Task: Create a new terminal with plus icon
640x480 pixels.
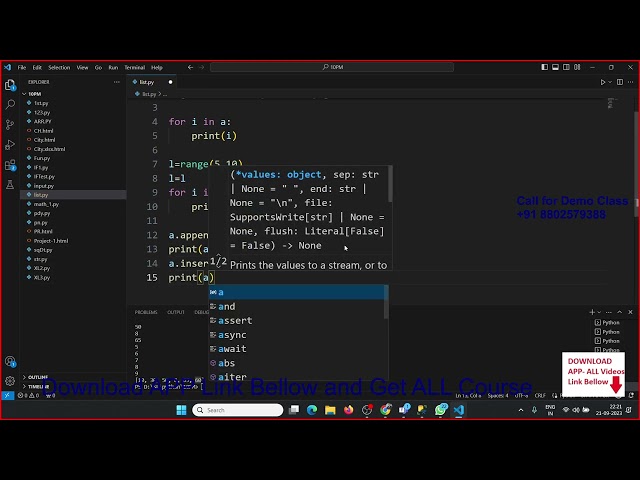Action: (592, 312)
